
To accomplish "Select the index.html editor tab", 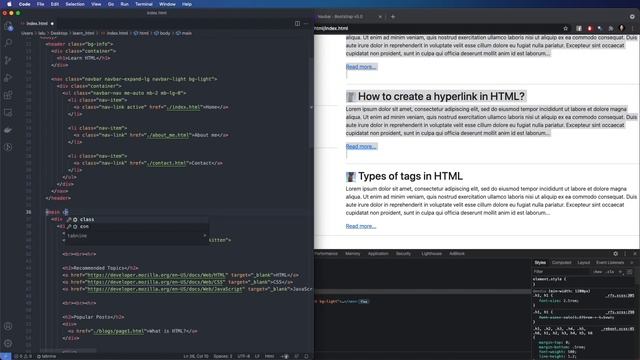I will [37, 24].
